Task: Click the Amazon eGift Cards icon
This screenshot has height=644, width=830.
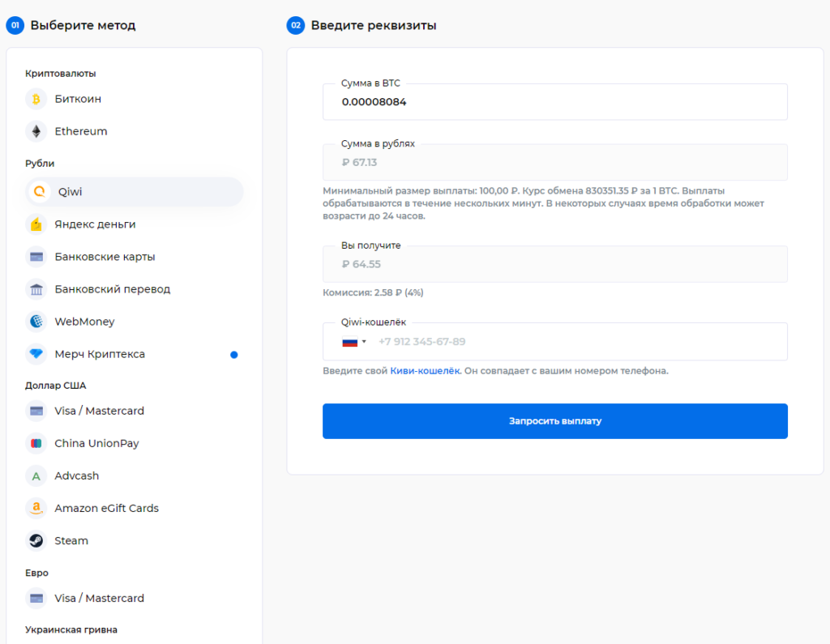Action: tap(36, 508)
